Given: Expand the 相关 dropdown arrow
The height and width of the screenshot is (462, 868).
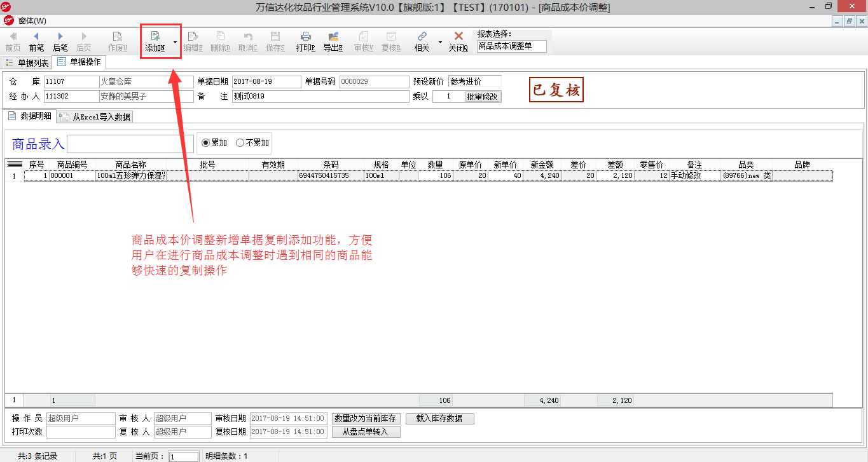Looking at the screenshot, I should (439, 42).
